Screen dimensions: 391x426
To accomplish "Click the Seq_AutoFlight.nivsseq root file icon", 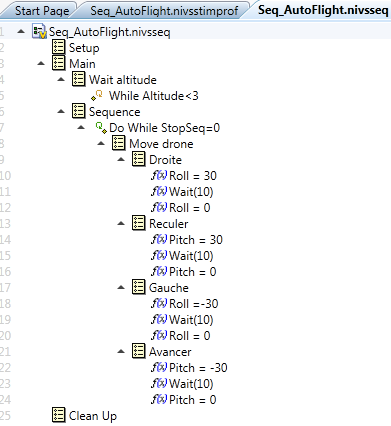I will [x=39, y=32].
